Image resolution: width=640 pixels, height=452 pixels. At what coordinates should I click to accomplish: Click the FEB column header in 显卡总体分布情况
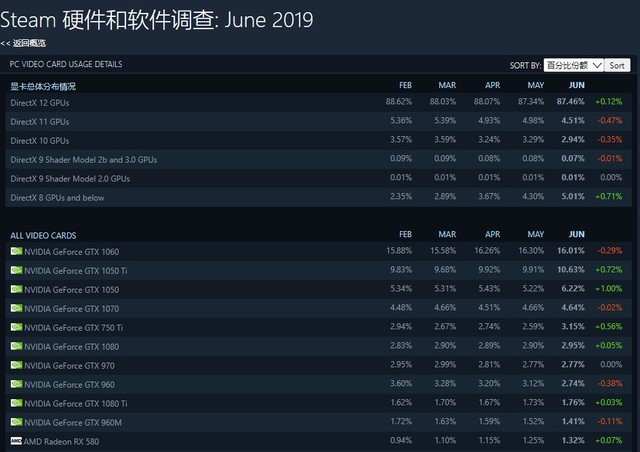point(405,85)
